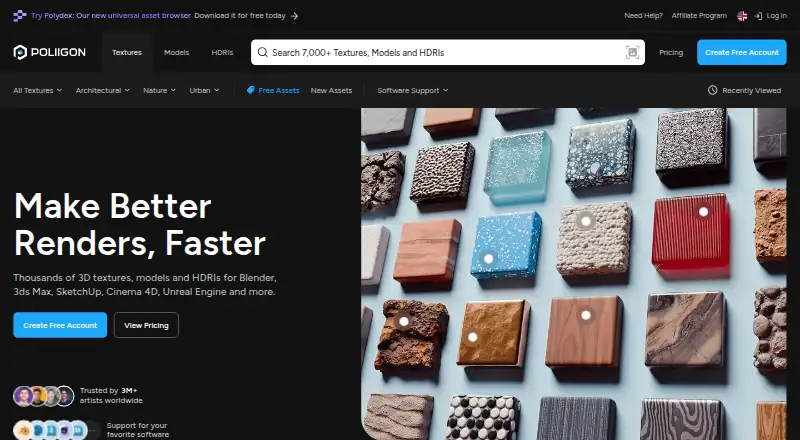This screenshot has width=800, height=440.
Task: Click Recently Viewed text
Action: click(752, 90)
